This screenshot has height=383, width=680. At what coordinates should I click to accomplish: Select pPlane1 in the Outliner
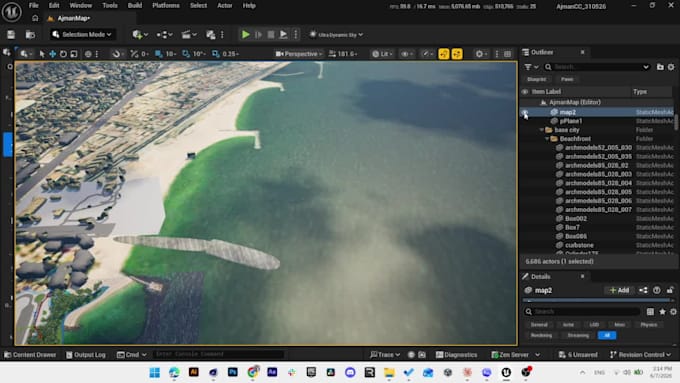570,121
